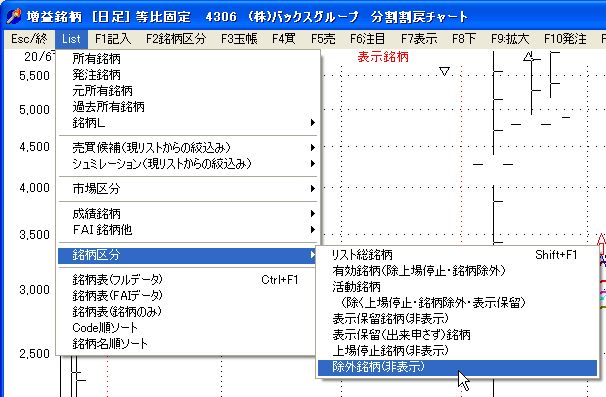Image resolution: width=606 pixels, height=397 pixels.
Task: Click Ctrl+F1 shortcut text
Action: (280, 279)
